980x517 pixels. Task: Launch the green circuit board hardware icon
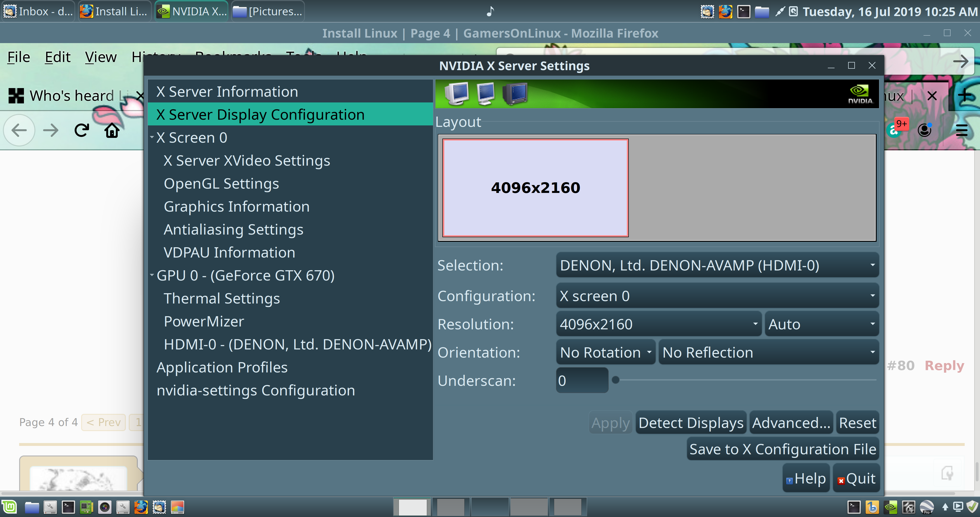86,507
